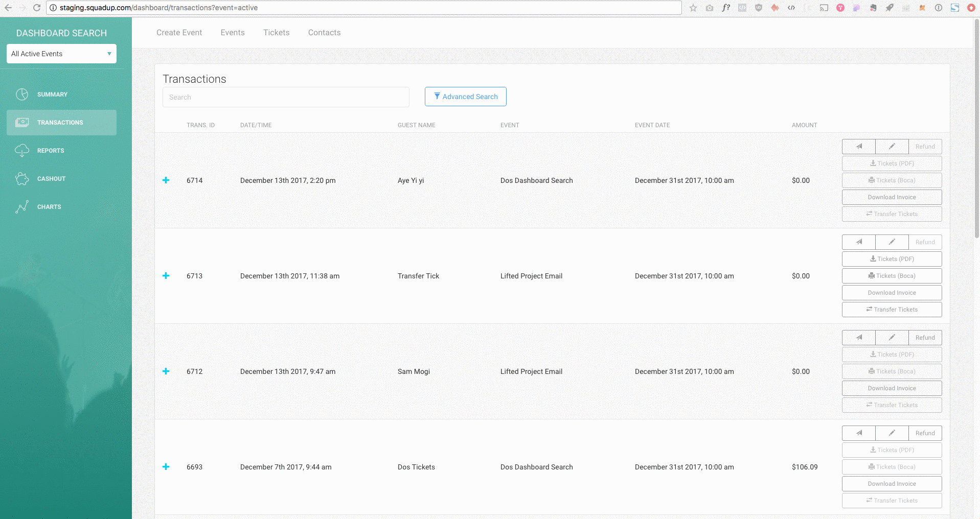Click pencil edit icon for transaction 6693
The height and width of the screenshot is (519, 980).
click(892, 433)
